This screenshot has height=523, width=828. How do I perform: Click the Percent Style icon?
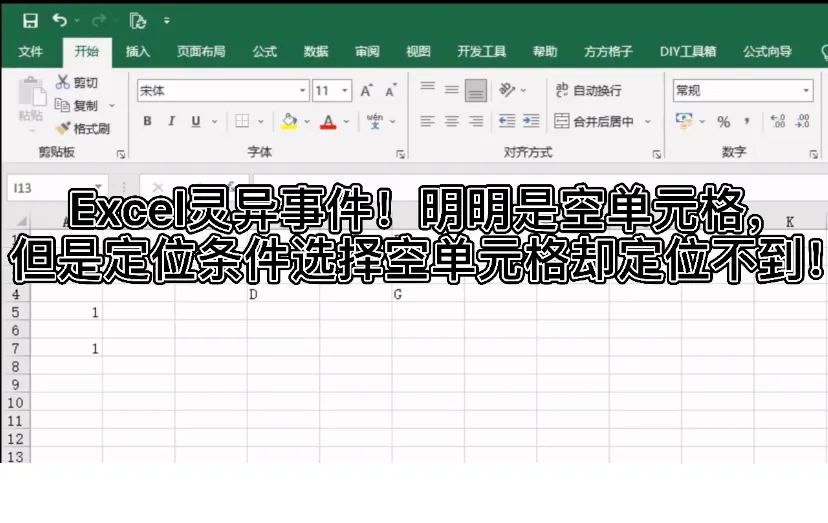(723, 122)
